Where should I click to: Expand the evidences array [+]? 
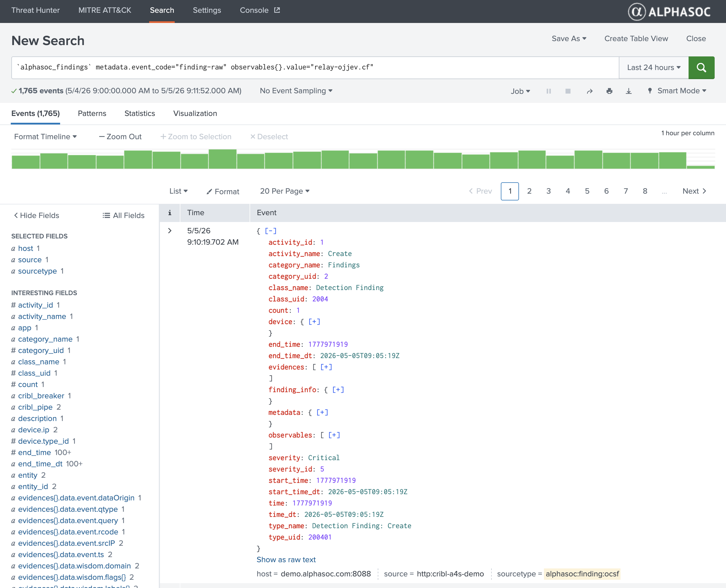click(x=326, y=367)
